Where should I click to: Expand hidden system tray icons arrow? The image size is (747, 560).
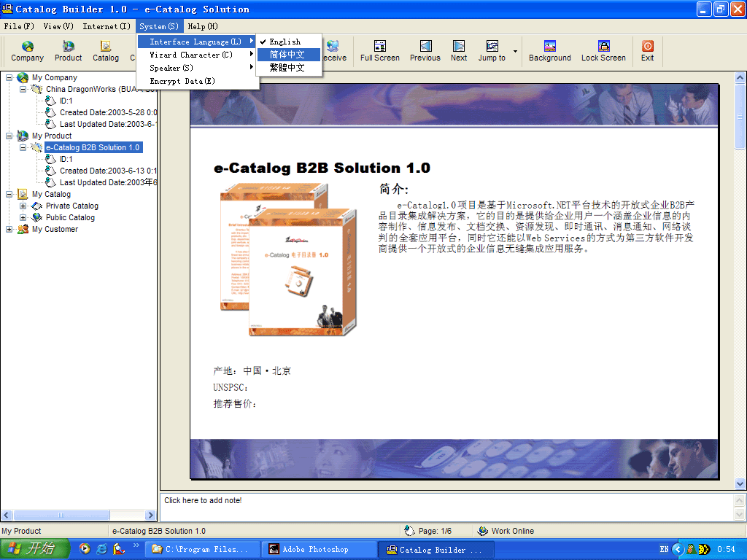point(678,550)
